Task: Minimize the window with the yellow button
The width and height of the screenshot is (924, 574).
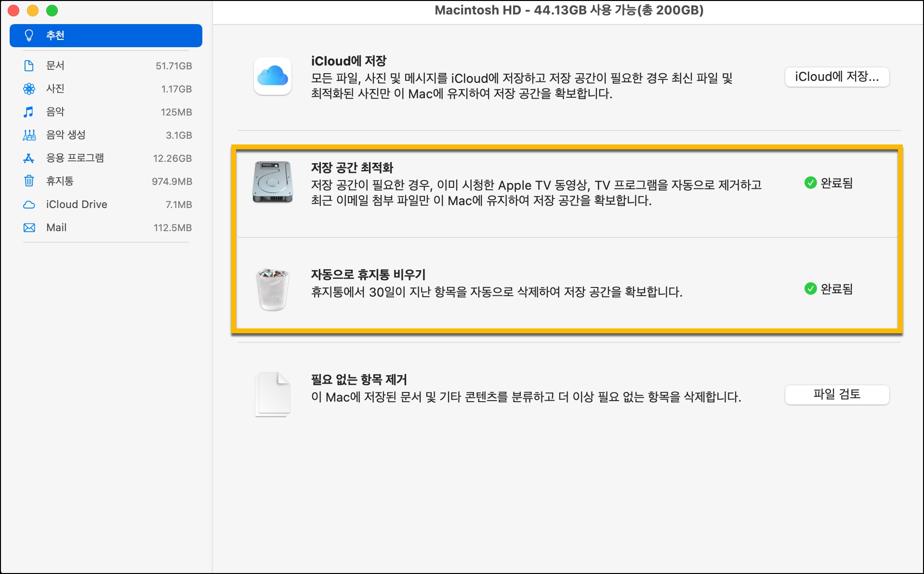Action: [33, 11]
